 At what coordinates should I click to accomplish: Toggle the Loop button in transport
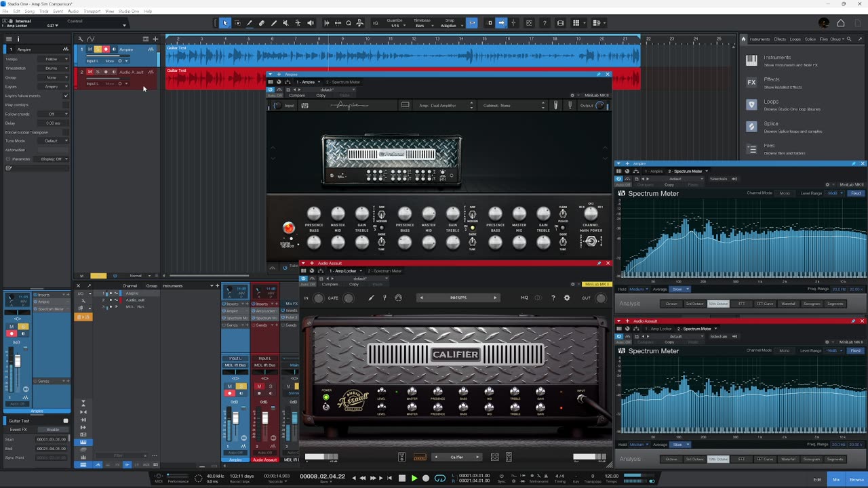click(x=440, y=478)
